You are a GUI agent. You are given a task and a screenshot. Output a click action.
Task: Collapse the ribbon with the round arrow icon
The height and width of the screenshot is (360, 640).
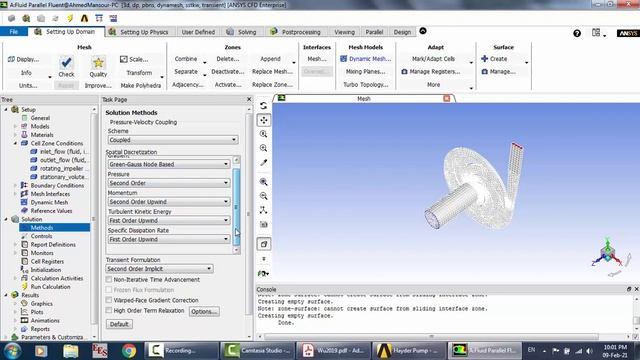tap(423, 31)
